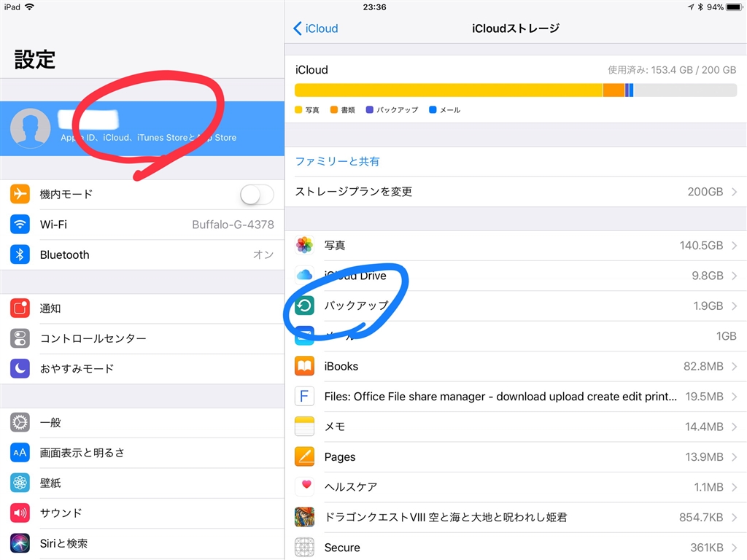The height and width of the screenshot is (560, 747).
Task: Tap the 1GB mail storage value
Action: tap(726, 336)
